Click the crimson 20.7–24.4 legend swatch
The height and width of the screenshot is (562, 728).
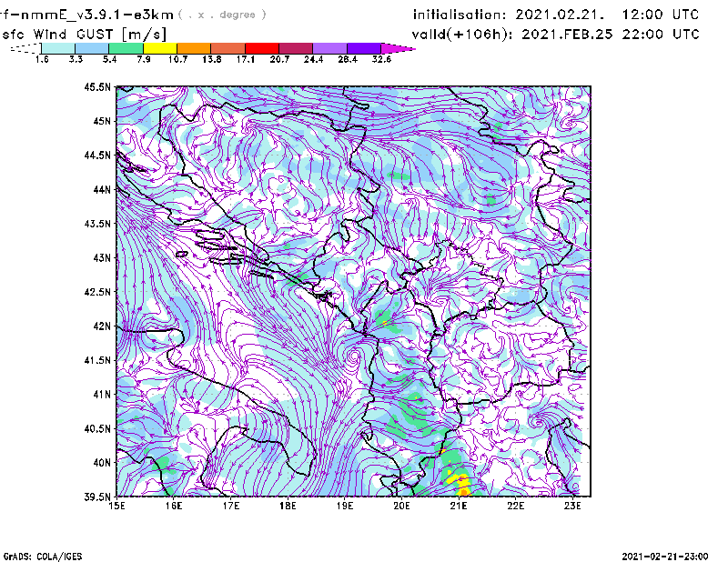(x=296, y=48)
